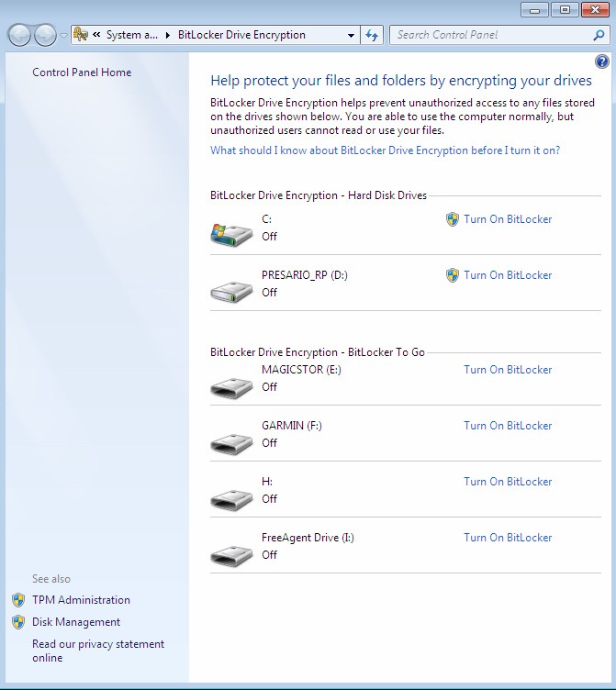Click the GARMIN (F:) drive icon
This screenshot has height=690, width=616.
pyautogui.click(x=231, y=443)
